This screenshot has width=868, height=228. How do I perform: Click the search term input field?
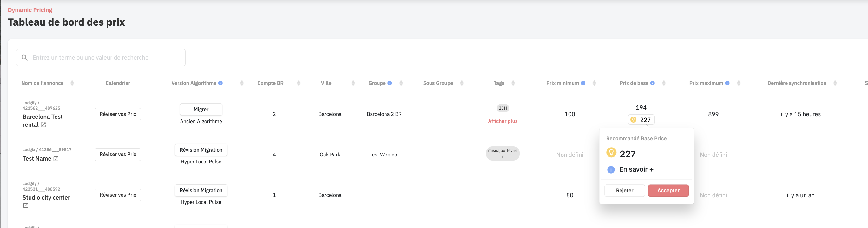[101, 58]
